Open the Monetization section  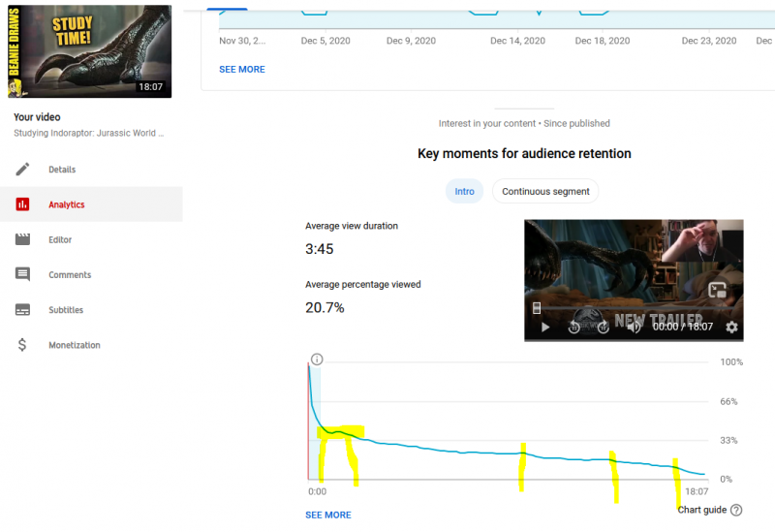[74, 345]
